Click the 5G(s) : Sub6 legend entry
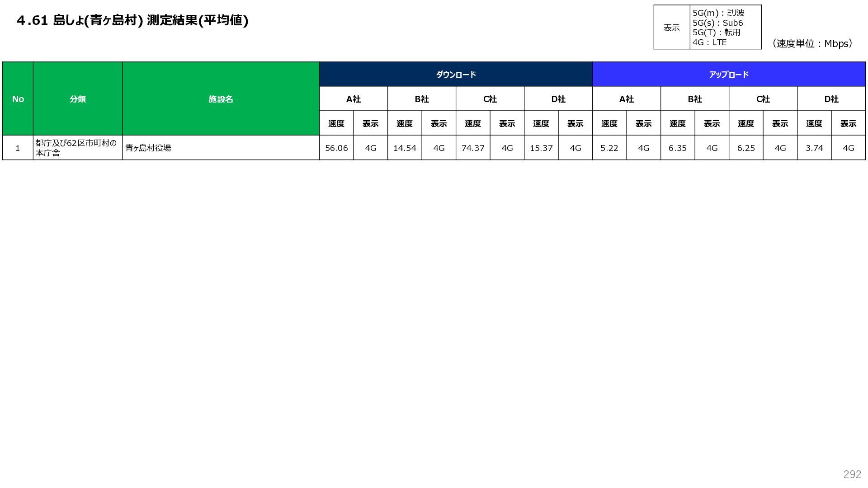The image size is (868, 488). point(717,23)
